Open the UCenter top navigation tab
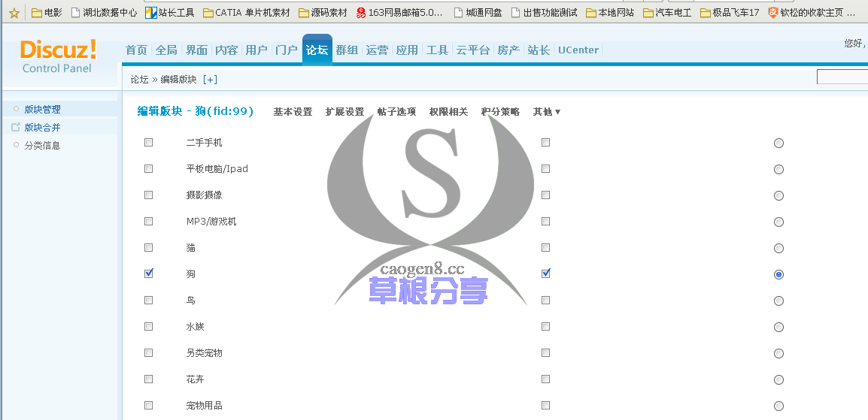The image size is (868, 420). click(x=578, y=50)
